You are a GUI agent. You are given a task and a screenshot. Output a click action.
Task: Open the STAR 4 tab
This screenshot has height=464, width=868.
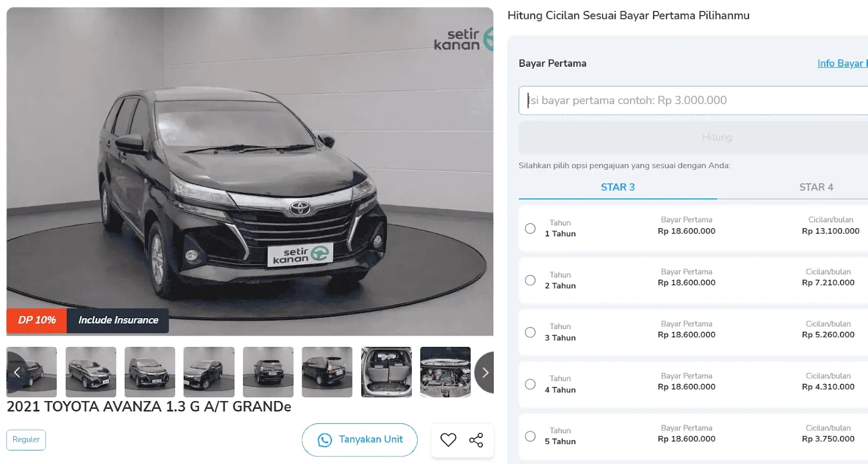[x=815, y=187]
